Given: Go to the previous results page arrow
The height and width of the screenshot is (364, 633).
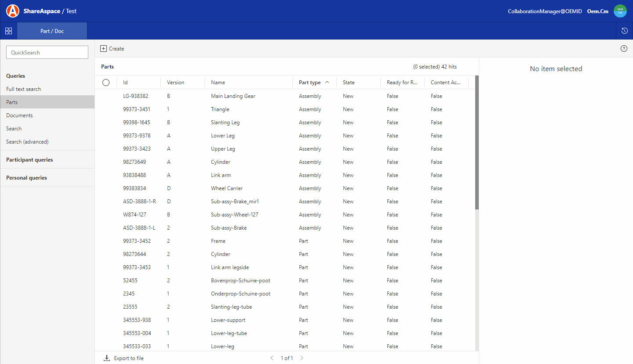Looking at the screenshot, I should click(272, 358).
